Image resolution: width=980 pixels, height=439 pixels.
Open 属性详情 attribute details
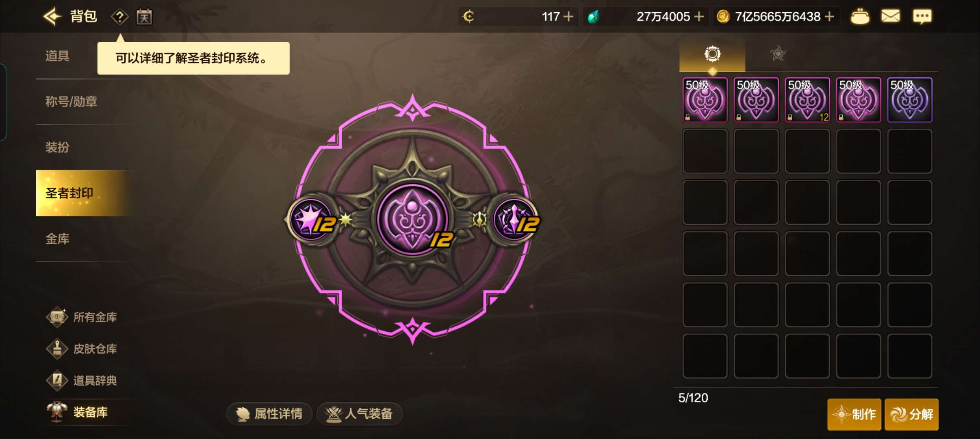pyautogui.click(x=269, y=414)
